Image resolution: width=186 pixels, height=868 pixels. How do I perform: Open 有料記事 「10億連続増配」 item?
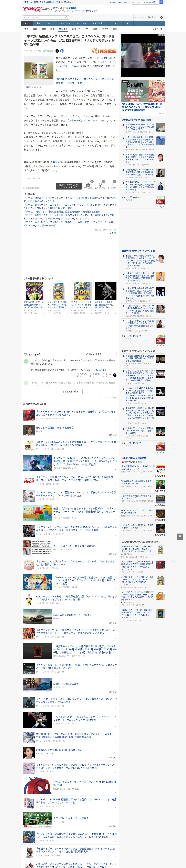138,468
